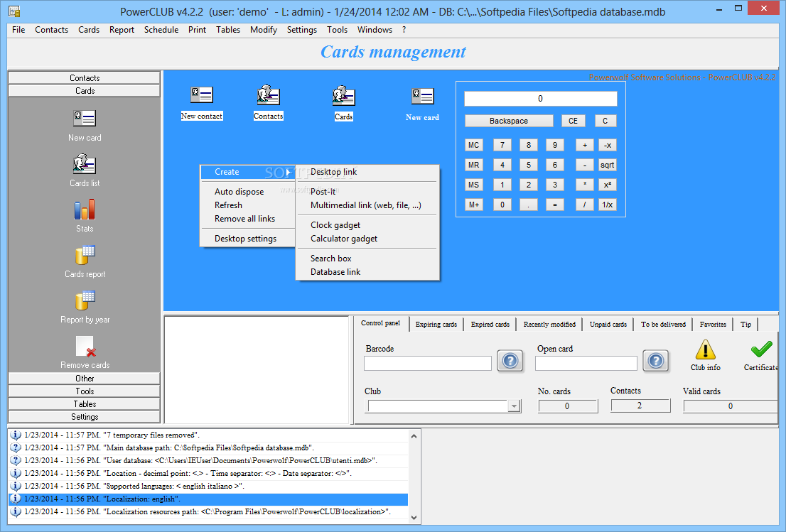This screenshot has height=532, width=786.
Task: Click the calculator MC button
Action: coord(474,146)
